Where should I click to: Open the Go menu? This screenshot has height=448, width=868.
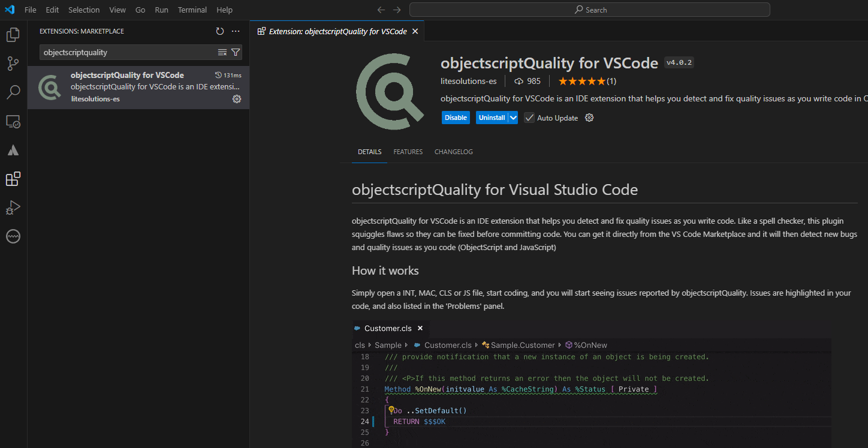(140, 10)
